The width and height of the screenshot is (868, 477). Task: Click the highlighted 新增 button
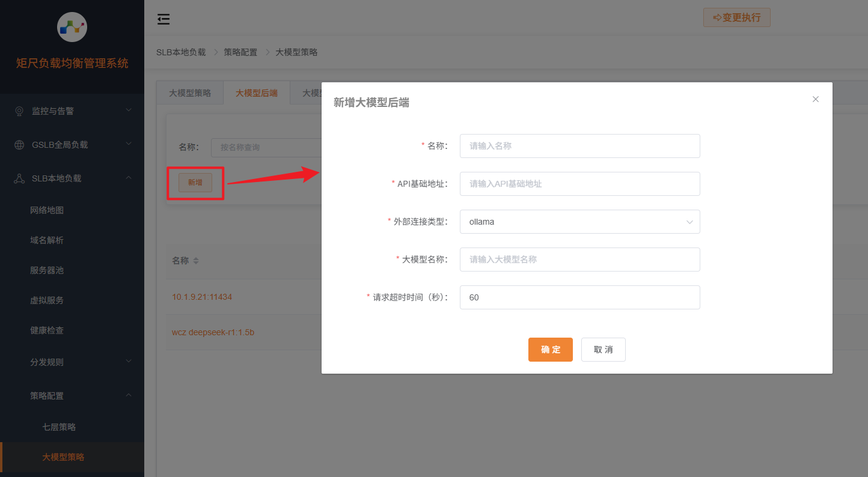click(195, 182)
